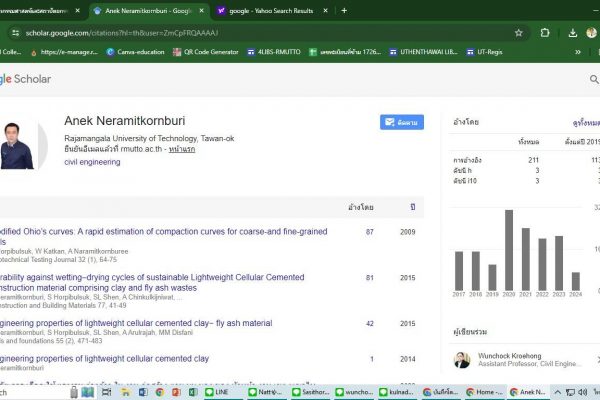This screenshot has height=400, width=600.
Task: Open the cited-by count 1 for 2014 article
Action: [372, 359]
